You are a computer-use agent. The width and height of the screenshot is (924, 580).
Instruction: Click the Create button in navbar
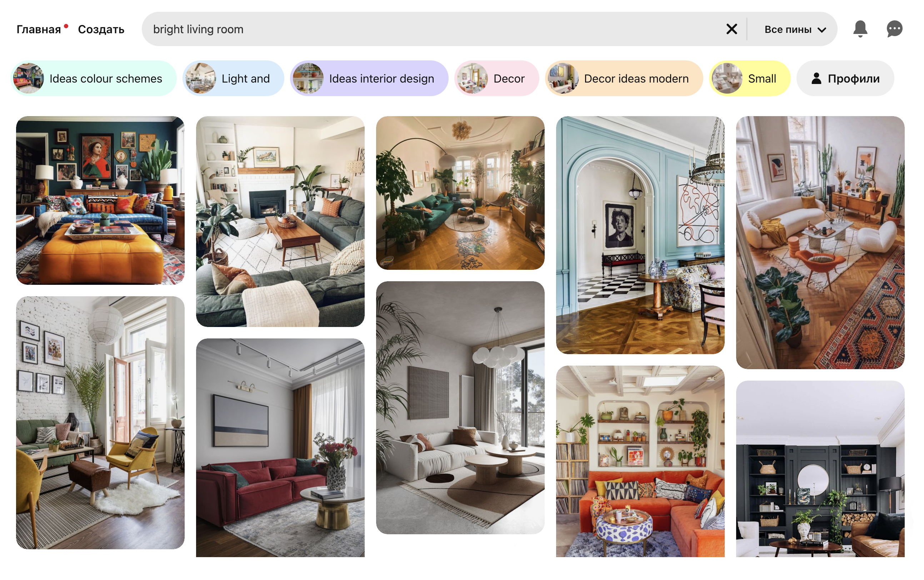(x=101, y=29)
